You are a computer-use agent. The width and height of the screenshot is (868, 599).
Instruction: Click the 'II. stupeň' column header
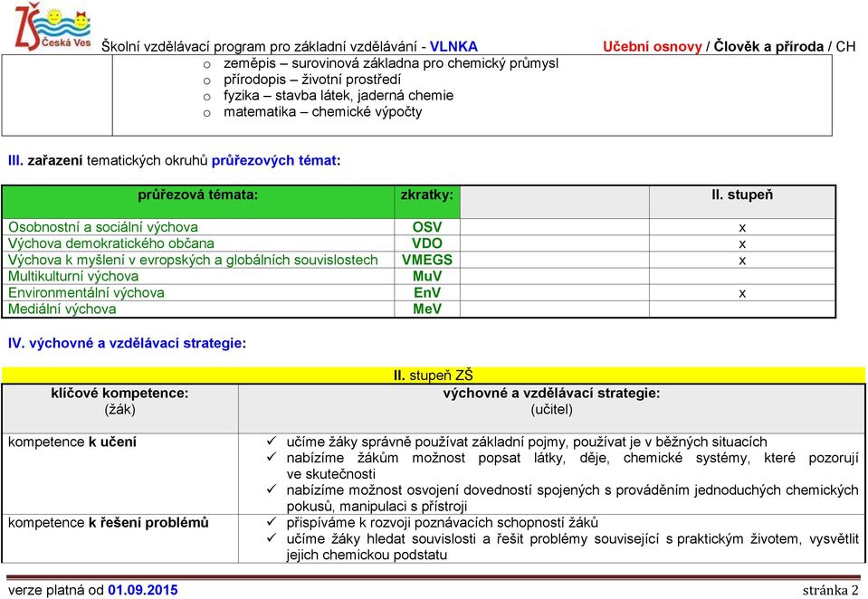[742, 202]
